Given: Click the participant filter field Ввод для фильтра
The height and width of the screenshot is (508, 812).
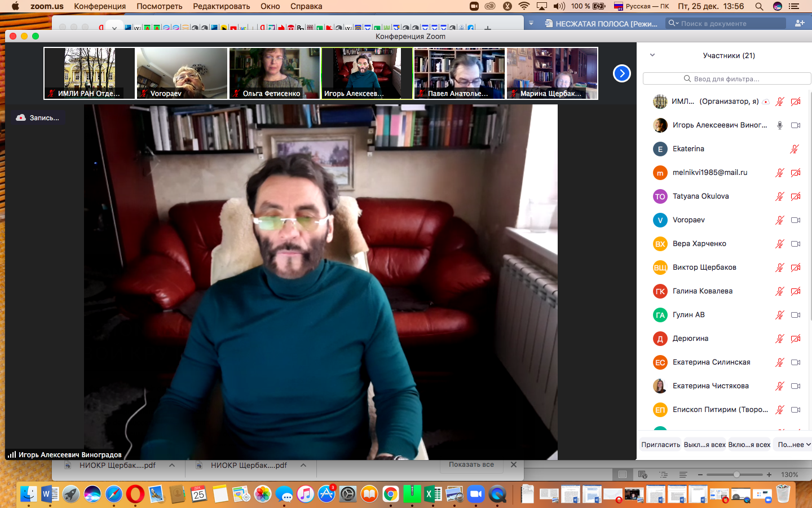Looking at the screenshot, I should click(726, 79).
